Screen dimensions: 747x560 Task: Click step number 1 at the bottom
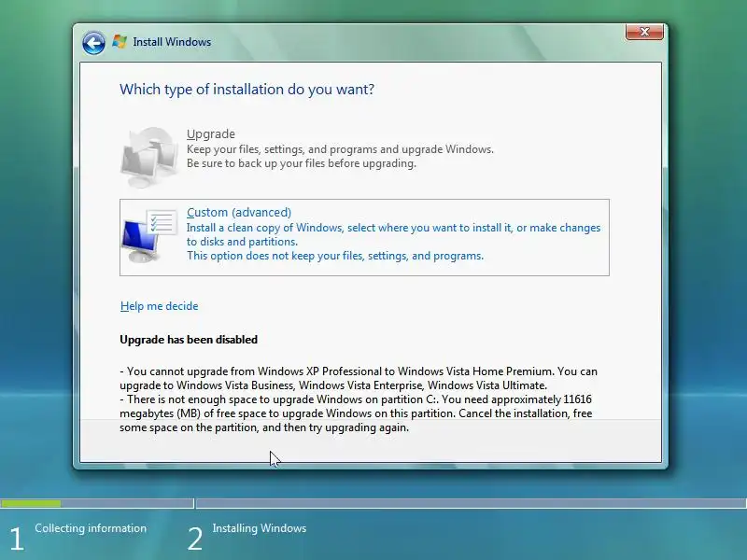[17, 539]
